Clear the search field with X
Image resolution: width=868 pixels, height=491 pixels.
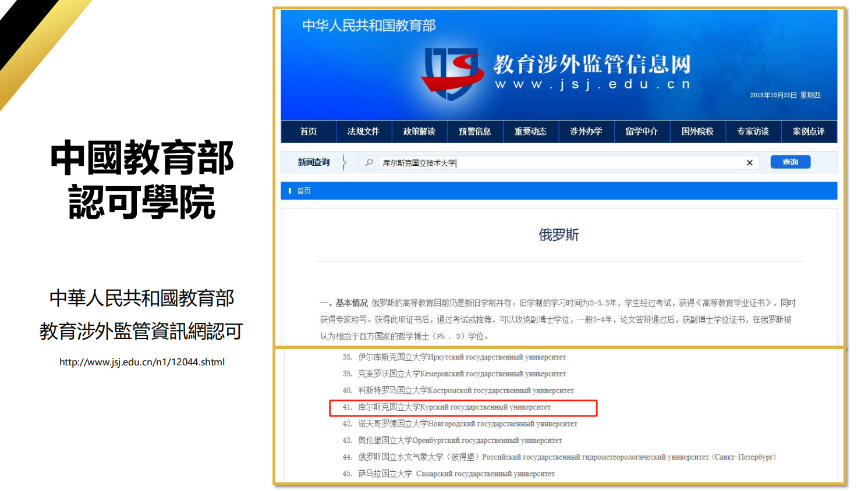click(x=750, y=163)
